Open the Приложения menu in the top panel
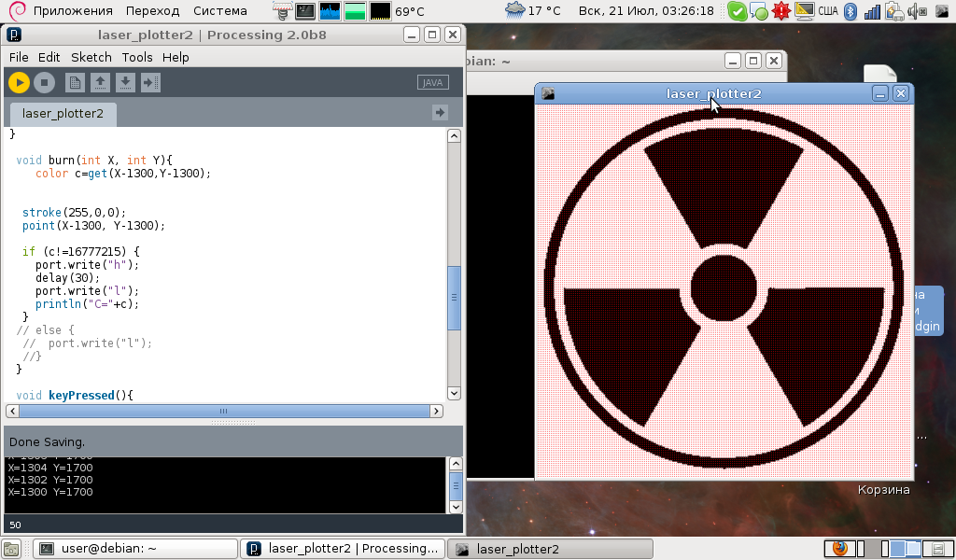 73,11
